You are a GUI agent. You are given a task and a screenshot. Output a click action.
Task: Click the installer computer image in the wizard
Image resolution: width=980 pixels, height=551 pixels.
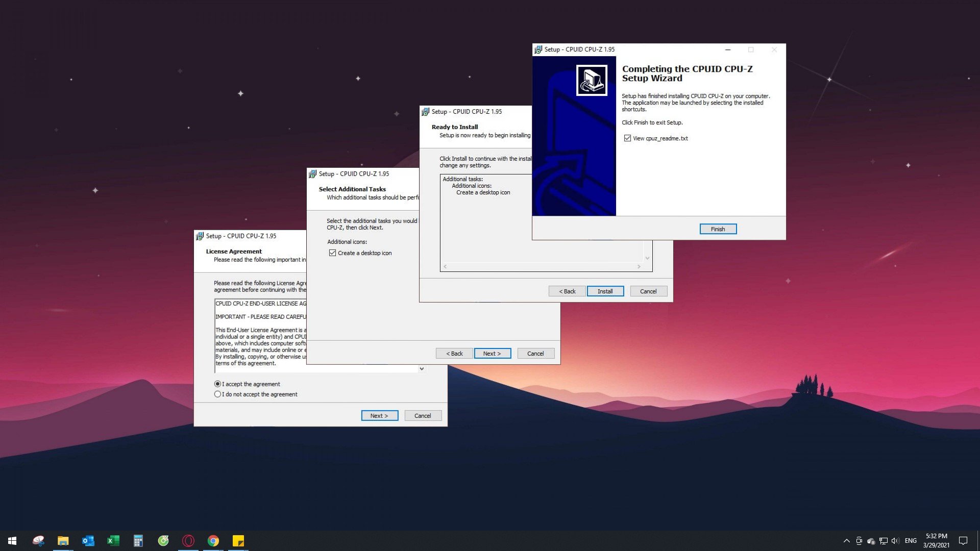pyautogui.click(x=592, y=80)
